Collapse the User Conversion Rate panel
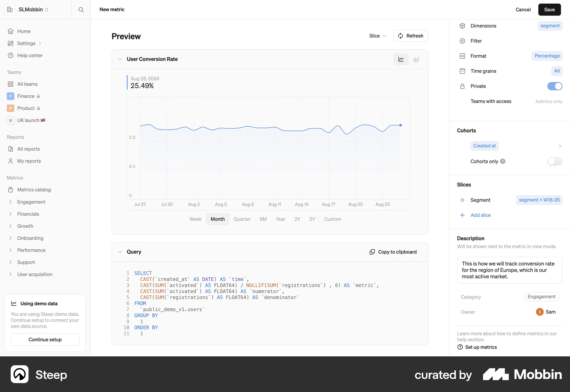This screenshot has height=392, width=570. tap(120, 59)
